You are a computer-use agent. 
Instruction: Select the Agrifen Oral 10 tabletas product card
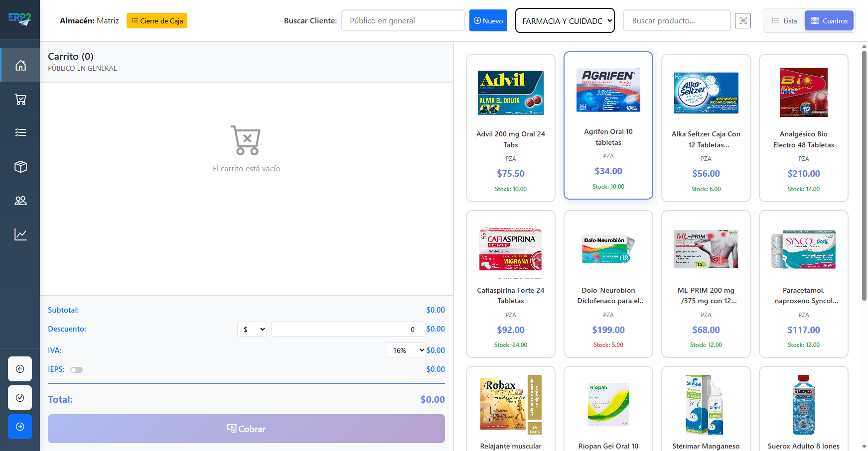[x=608, y=125]
